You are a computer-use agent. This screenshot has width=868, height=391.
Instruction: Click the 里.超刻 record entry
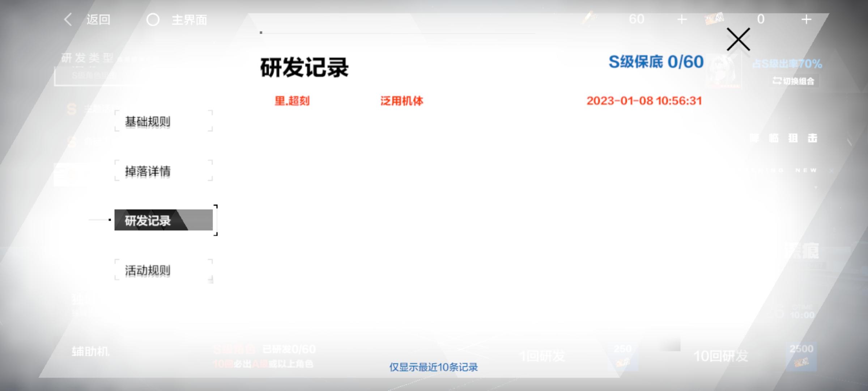click(x=292, y=101)
